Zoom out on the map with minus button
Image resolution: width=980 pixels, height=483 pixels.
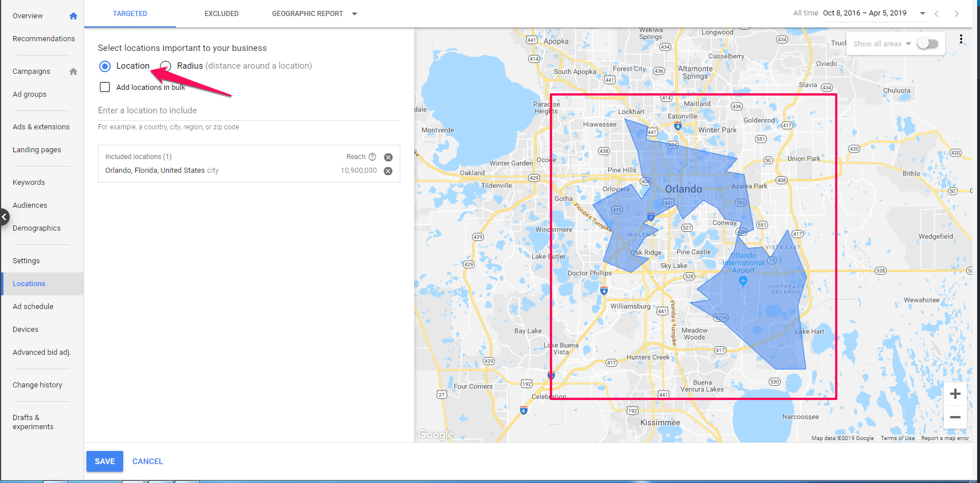point(955,417)
